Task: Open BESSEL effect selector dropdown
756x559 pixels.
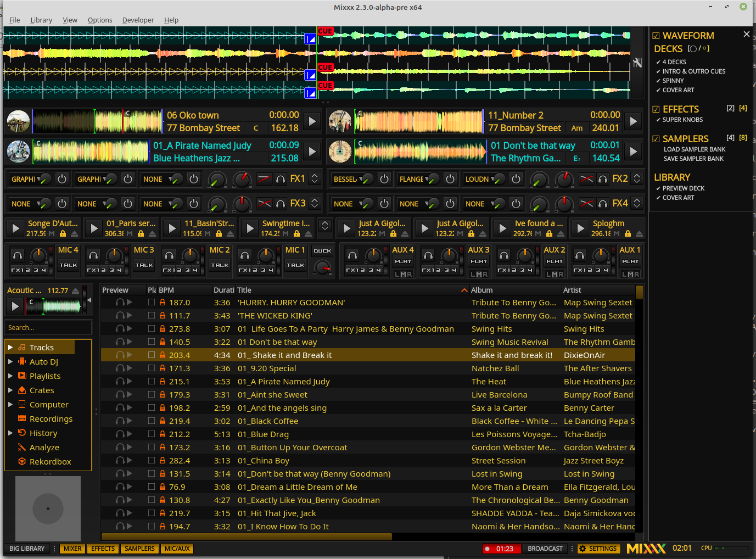Action: [348, 179]
